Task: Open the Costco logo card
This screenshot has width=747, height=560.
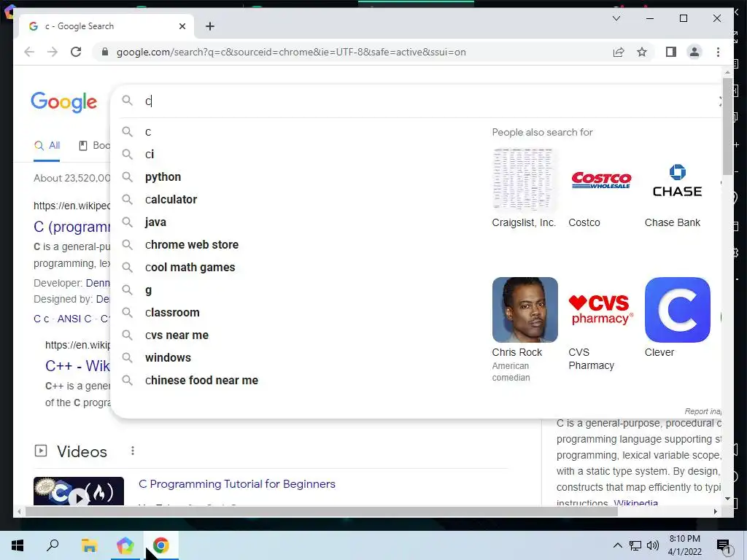Action: point(601,181)
